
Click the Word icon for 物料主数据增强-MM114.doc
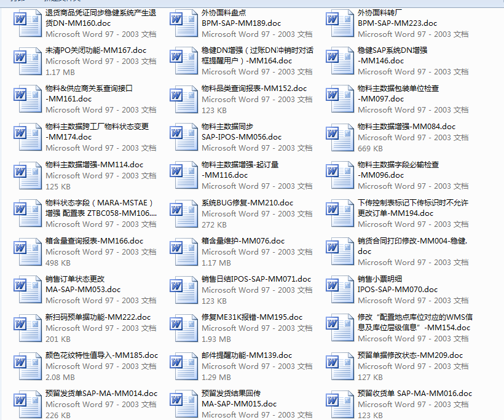(x=27, y=175)
